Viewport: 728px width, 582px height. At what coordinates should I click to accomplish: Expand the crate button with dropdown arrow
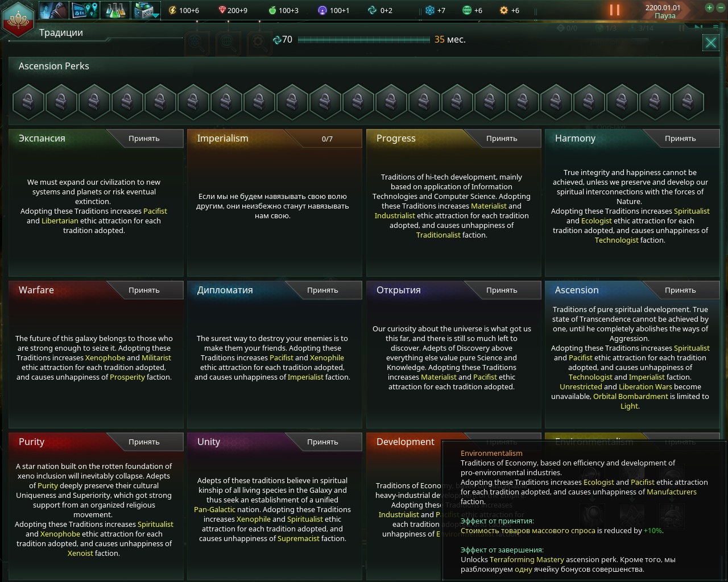tap(146, 10)
